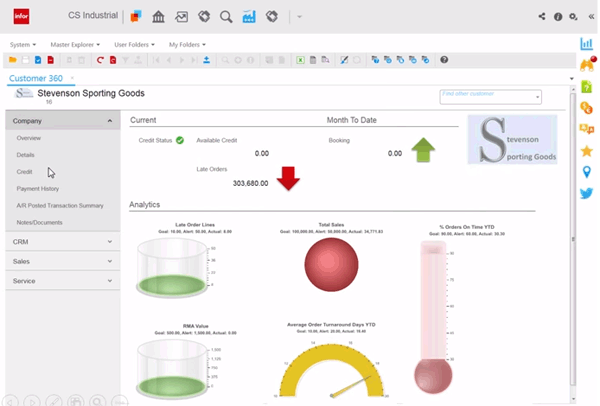This screenshot has width=600, height=406.
Task: Open the blue bar chart sidebar icon
Action: [x=586, y=44]
